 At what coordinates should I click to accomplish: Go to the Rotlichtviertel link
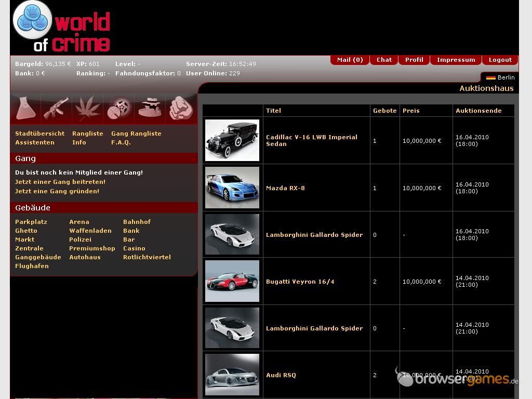(147, 257)
